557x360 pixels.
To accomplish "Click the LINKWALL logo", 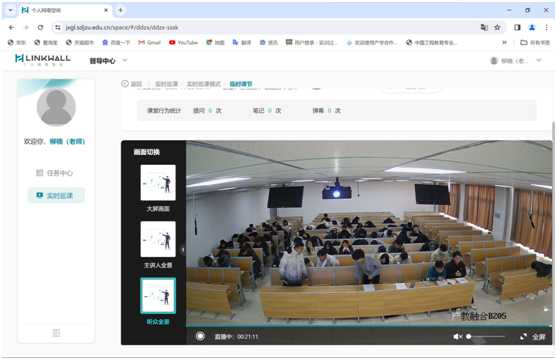I will 43,60.
